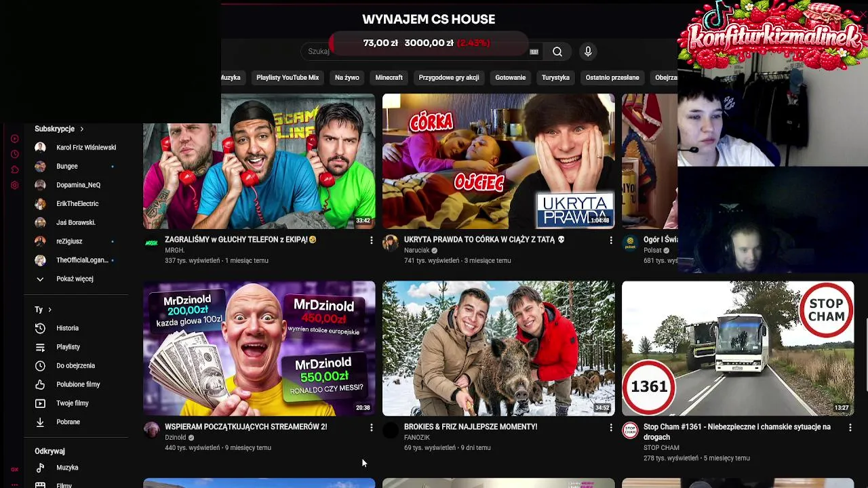Select the Gotowanie filter chip
Image resolution: width=868 pixels, height=488 pixels.
511,77
